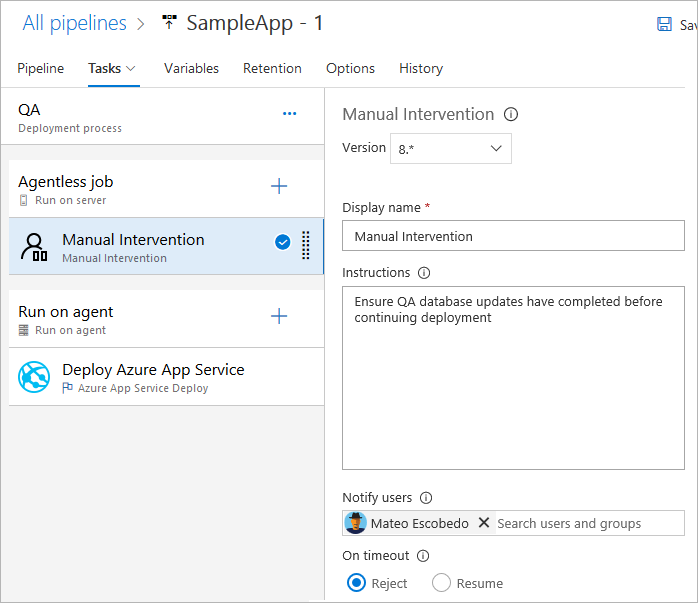The width and height of the screenshot is (698, 603).
Task: Click the breadcrumb chevron separator after All pipelines
Action: 141,24
